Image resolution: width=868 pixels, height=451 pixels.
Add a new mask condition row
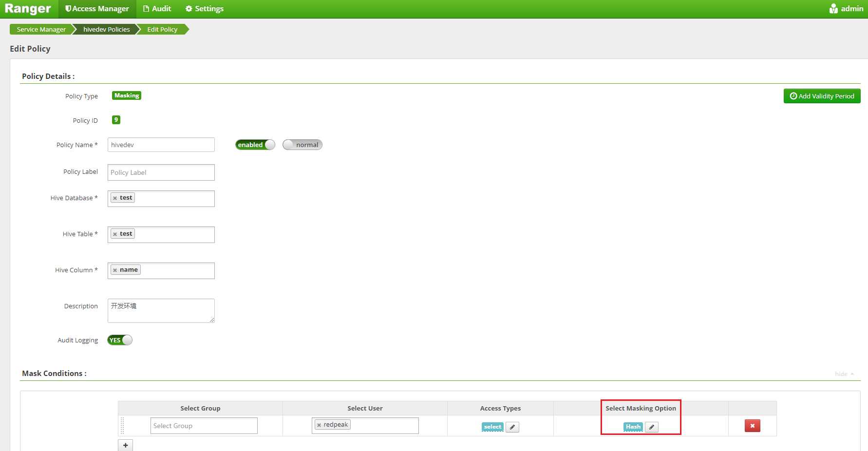coord(126,445)
